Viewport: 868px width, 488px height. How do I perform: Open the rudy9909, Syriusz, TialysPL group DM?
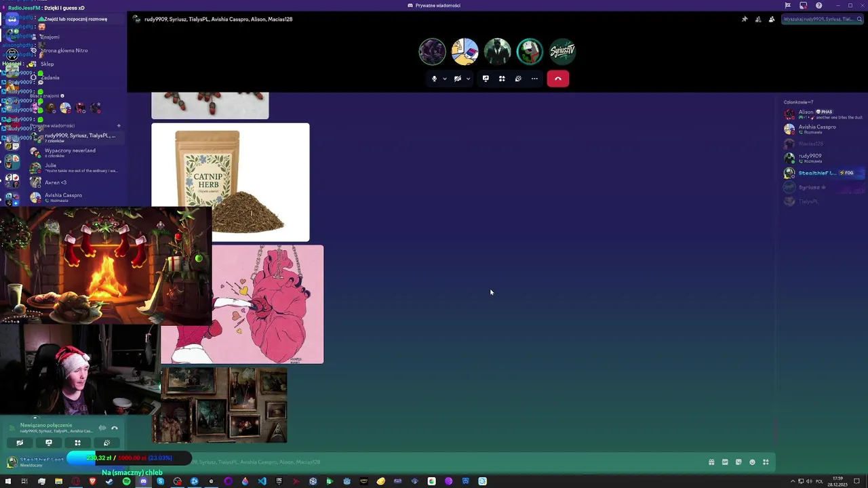(76, 138)
